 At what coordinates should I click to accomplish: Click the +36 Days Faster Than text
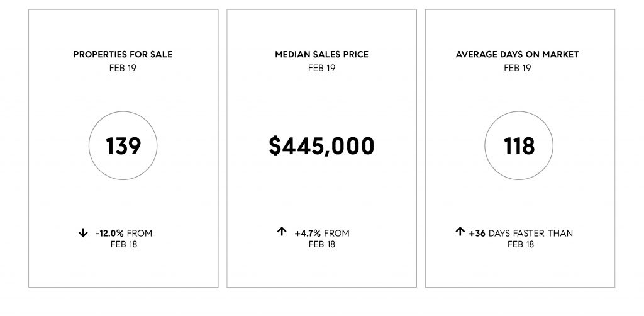point(521,234)
